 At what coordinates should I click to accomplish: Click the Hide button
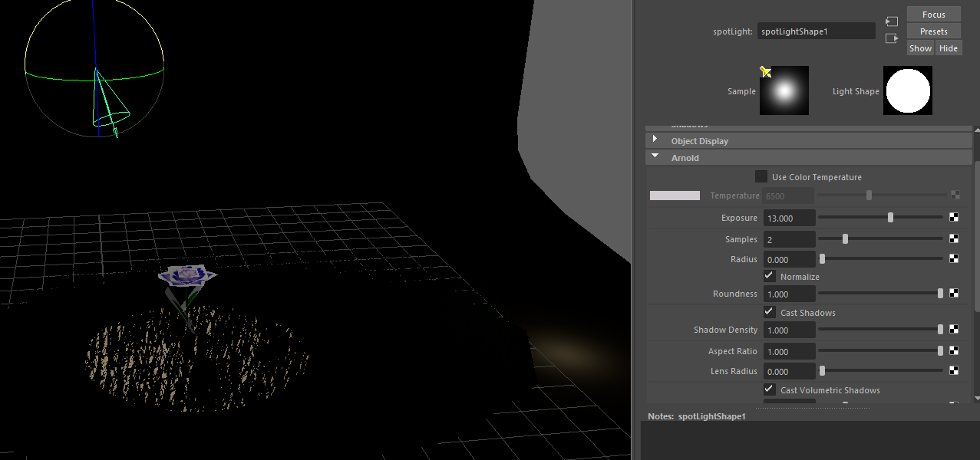click(949, 48)
